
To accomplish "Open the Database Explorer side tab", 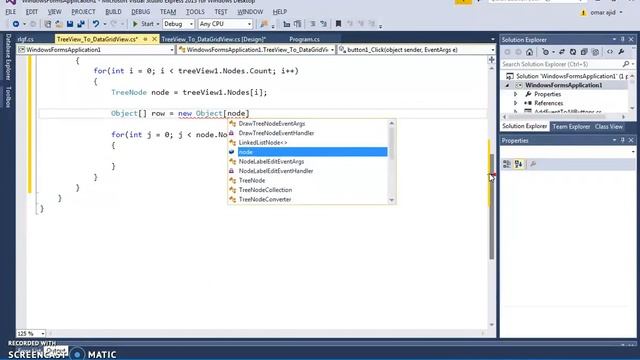I will tap(8, 57).
